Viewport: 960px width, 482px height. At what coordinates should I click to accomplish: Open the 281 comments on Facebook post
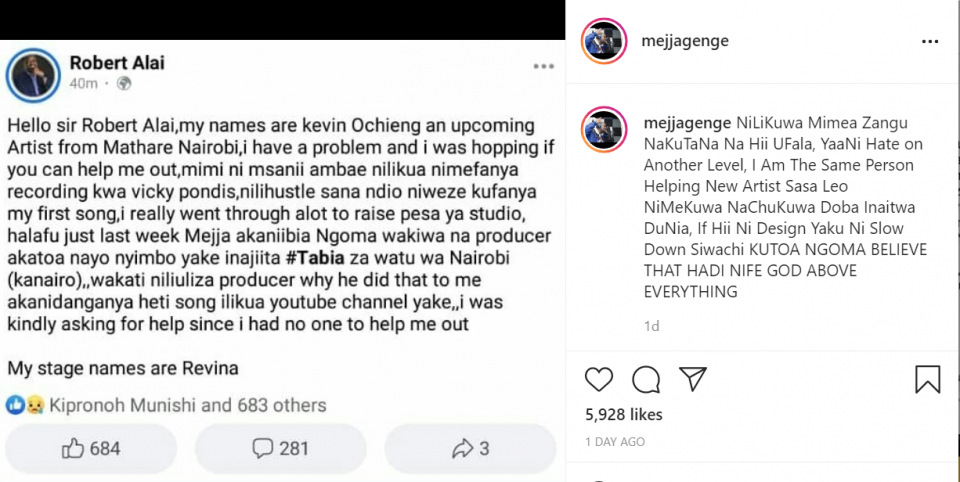pos(280,449)
